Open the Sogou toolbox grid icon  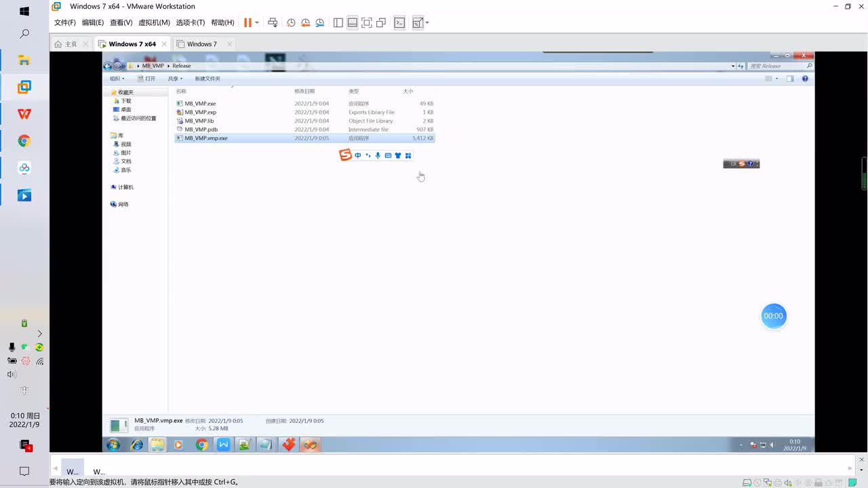[x=408, y=156]
